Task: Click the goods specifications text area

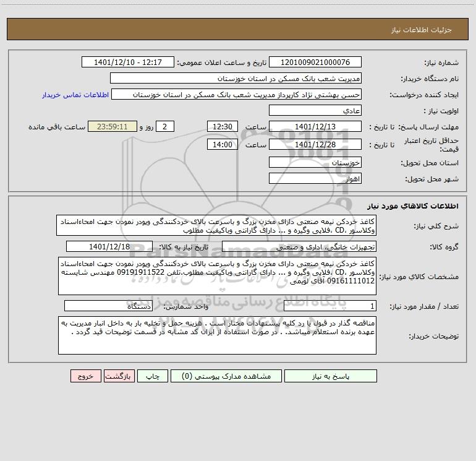Action: 217,276
